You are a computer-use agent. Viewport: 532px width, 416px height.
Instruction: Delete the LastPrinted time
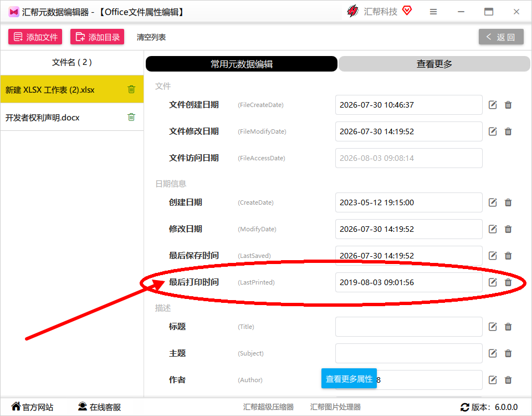508,282
